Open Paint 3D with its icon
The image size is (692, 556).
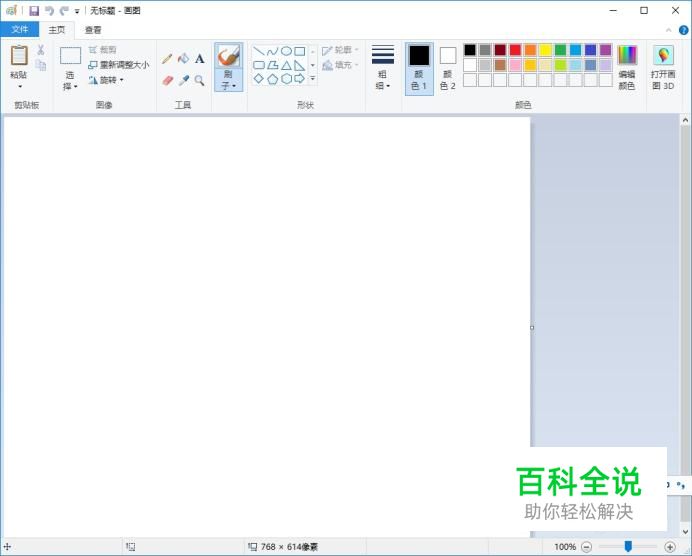(x=663, y=55)
